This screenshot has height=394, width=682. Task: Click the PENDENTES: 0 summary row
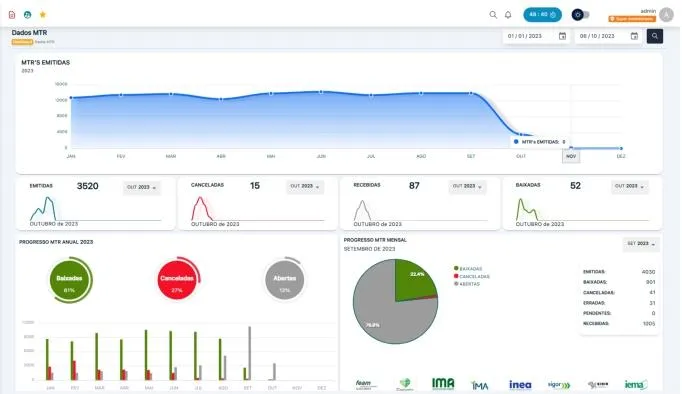(619, 313)
